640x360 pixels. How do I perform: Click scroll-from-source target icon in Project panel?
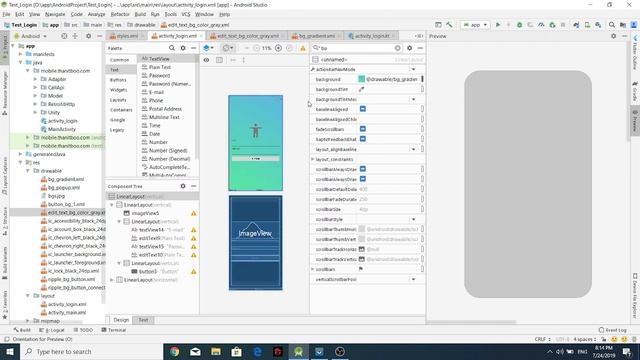pyautogui.click(x=64, y=36)
